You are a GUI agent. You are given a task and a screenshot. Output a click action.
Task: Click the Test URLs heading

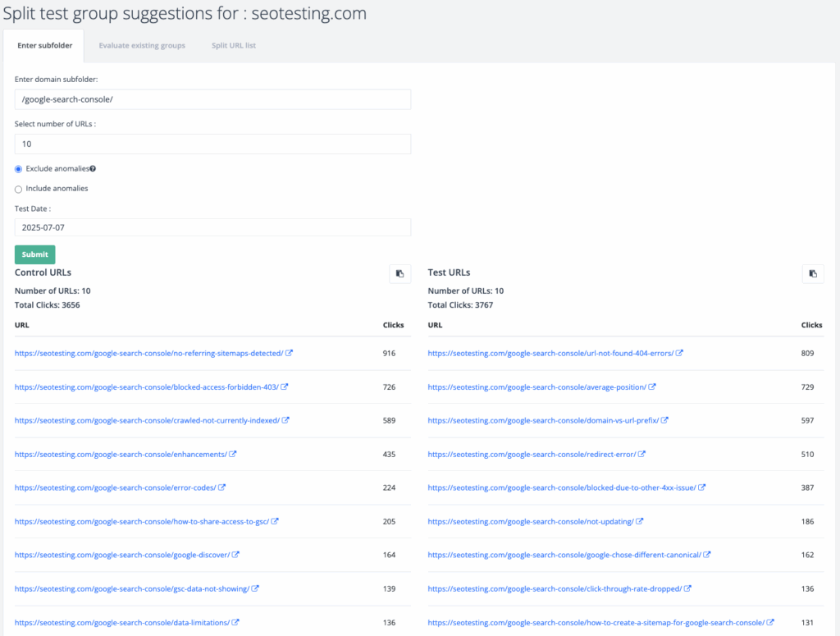click(x=449, y=272)
